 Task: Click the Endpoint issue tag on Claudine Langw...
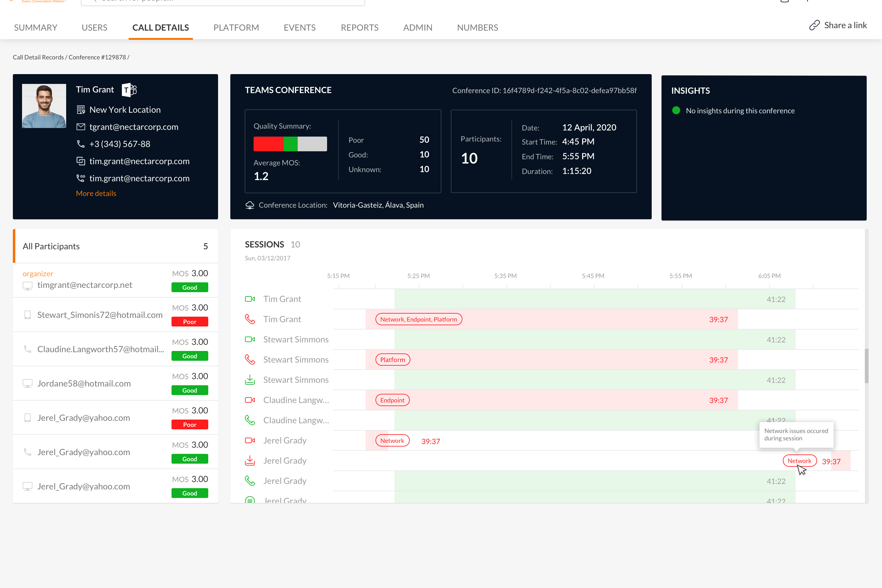click(392, 400)
